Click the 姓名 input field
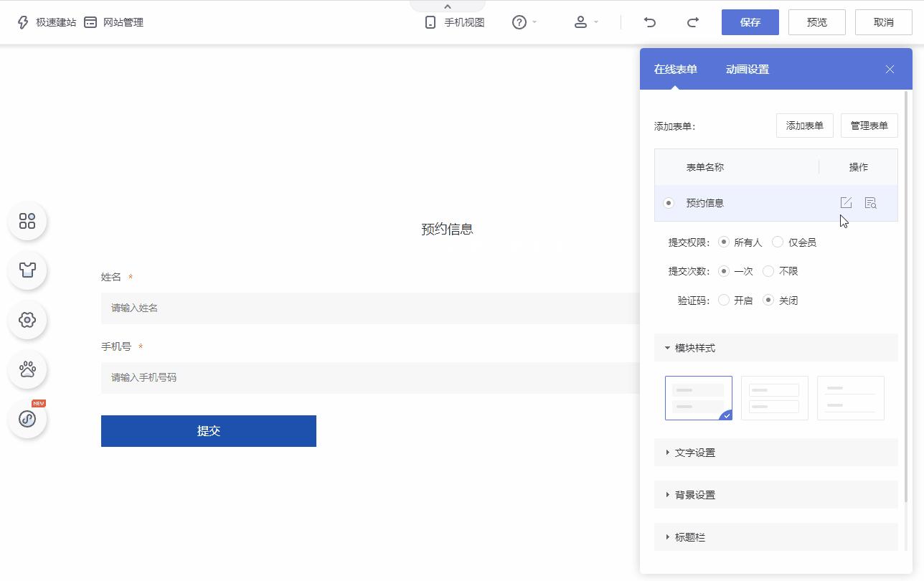 (x=370, y=308)
